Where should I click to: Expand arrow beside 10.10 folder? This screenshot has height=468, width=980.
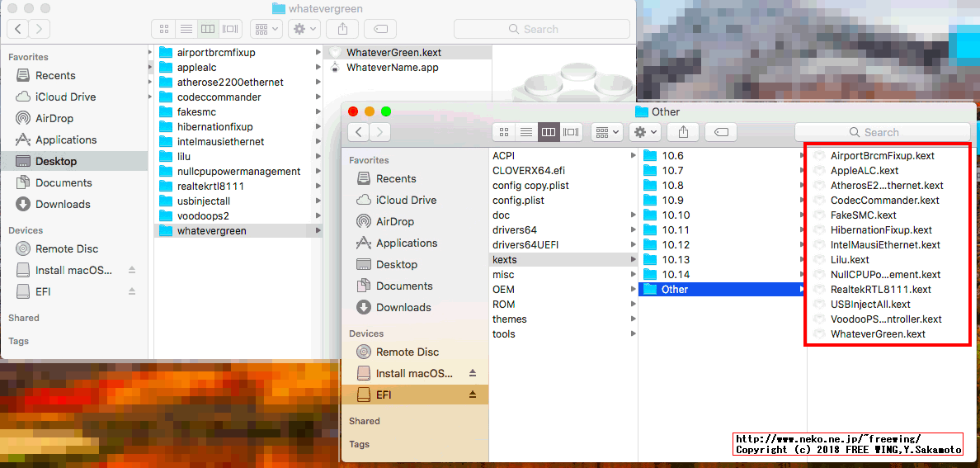pos(803,215)
